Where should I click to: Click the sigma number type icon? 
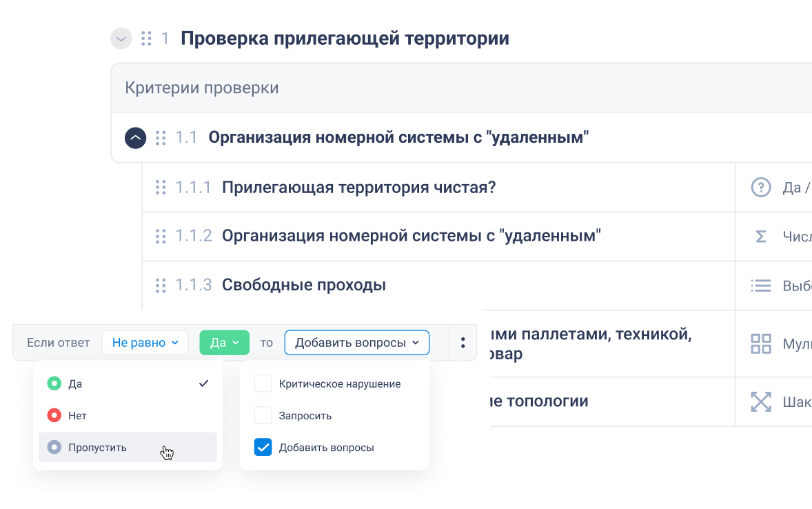coord(760,237)
